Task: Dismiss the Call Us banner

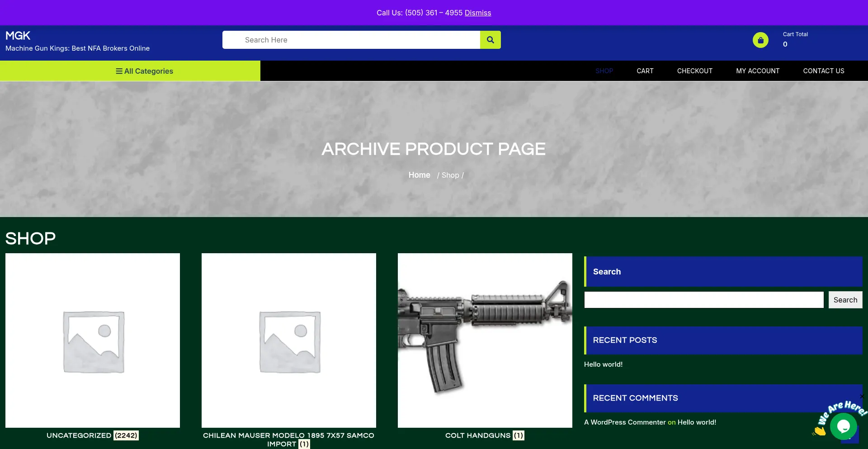Action: tap(478, 13)
